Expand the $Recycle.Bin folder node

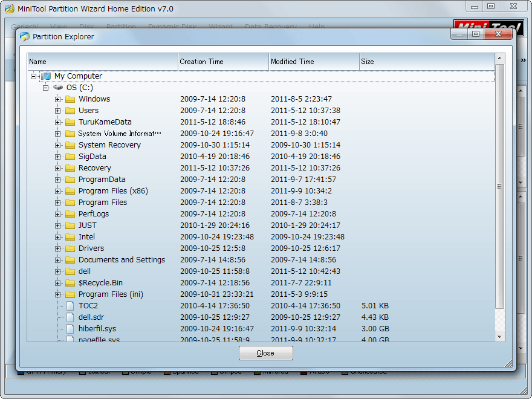pos(57,284)
